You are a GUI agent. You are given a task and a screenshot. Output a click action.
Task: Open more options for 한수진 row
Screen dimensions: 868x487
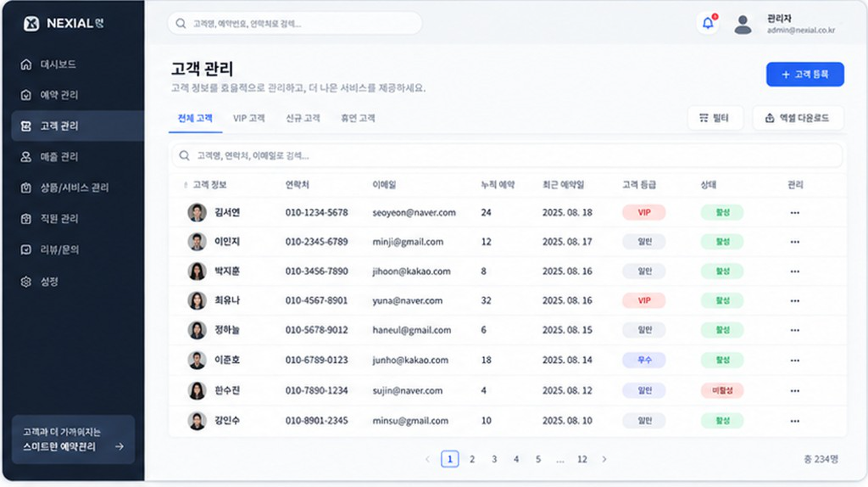pyautogui.click(x=795, y=391)
